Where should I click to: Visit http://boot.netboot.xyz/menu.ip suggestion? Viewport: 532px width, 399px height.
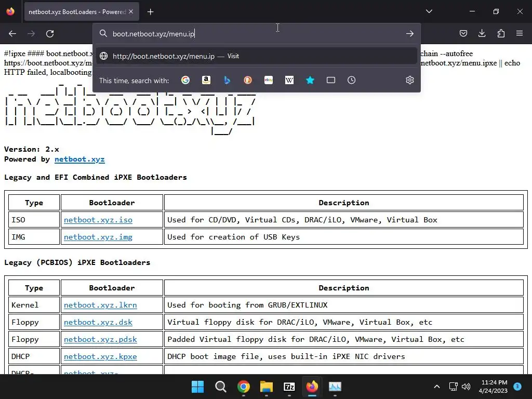257,56
